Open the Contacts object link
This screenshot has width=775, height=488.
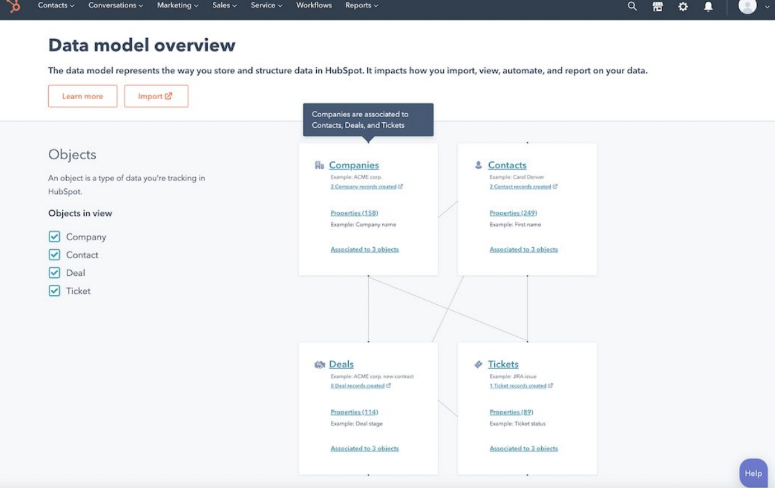tap(507, 165)
